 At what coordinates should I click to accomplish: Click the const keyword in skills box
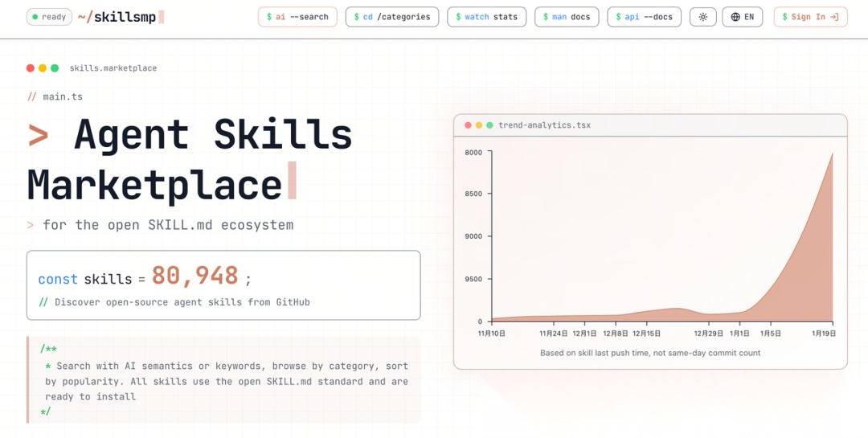(58, 279)
